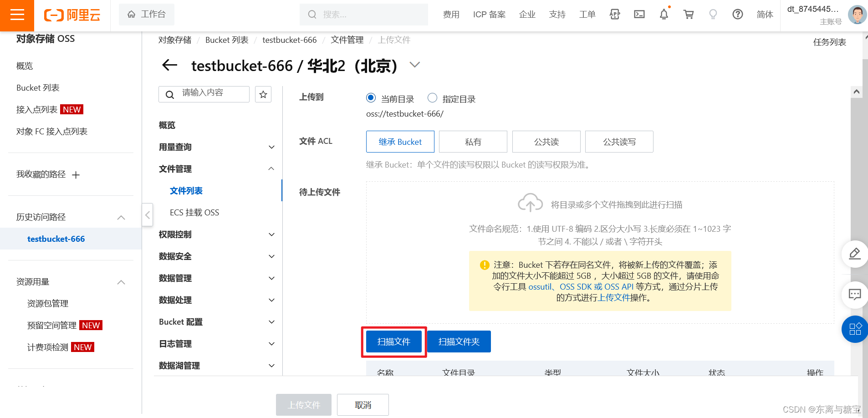Open 任务列表 task list
This screenshot has height=418, width=868.
[x=829, y=42]
